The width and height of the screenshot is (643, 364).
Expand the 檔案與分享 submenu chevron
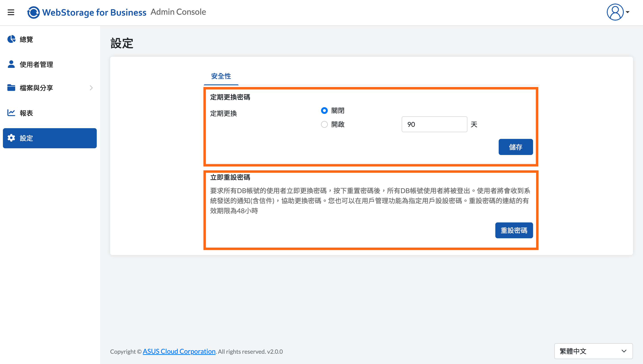click(x=91, y=88)
